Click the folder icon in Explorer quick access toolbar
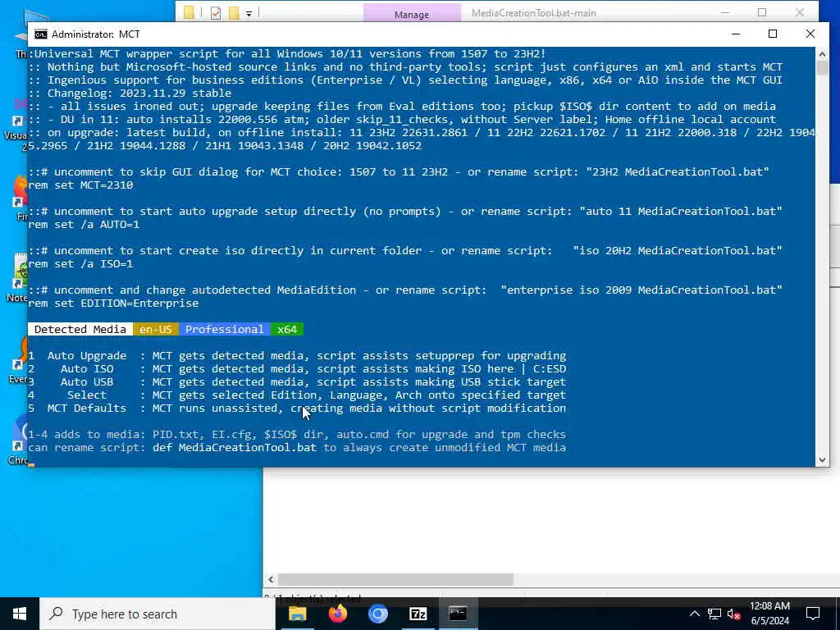 coord(189,13)
